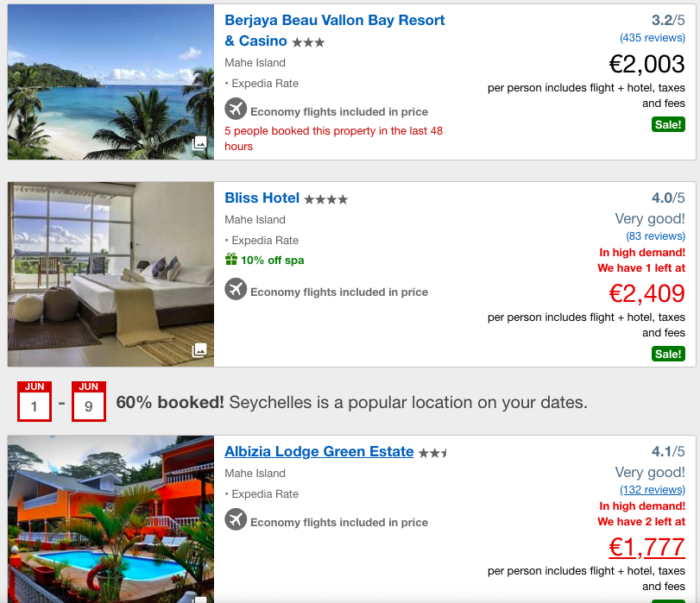Click airplane icon in Bliss Hotel listing
700x603 pixels.
click(236, 289)
